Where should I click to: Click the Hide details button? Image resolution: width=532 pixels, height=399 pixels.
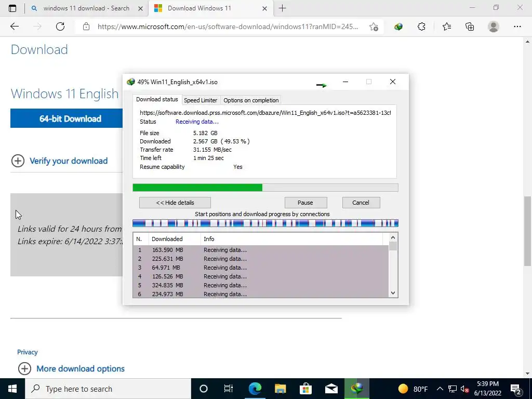point(175,203)
